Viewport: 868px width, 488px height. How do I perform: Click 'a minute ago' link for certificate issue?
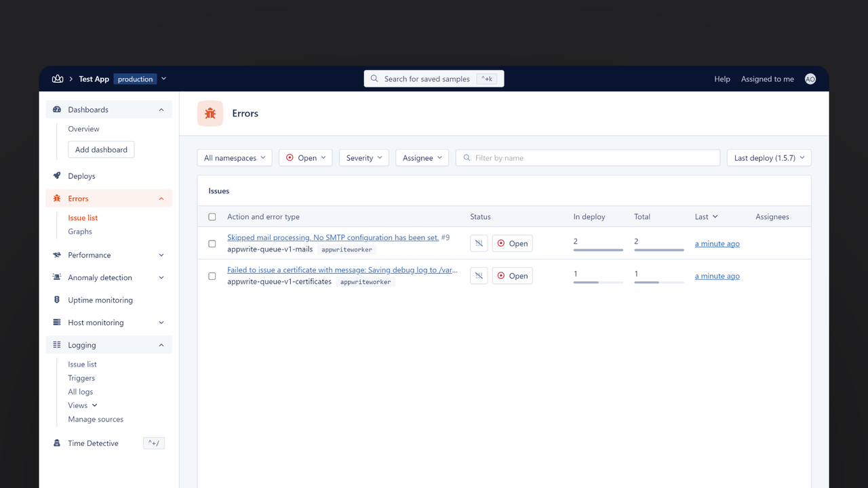click(x=717, y=277)
